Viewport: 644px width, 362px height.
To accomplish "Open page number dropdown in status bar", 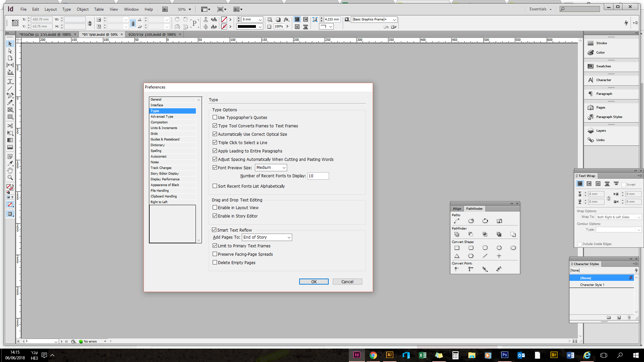I will pyautogui.click(x=56, y=341).
